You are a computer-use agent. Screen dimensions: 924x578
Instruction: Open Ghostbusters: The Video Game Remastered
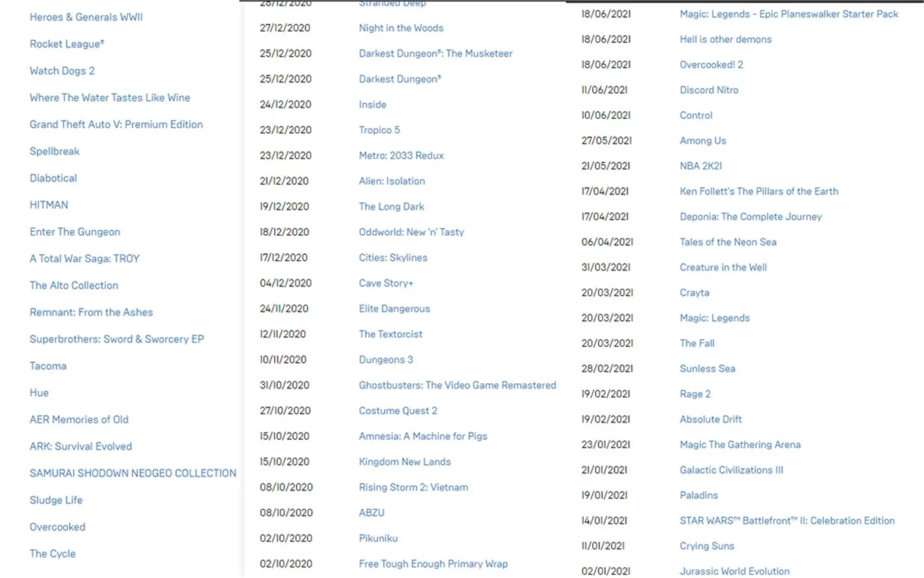tap(457, 385)
